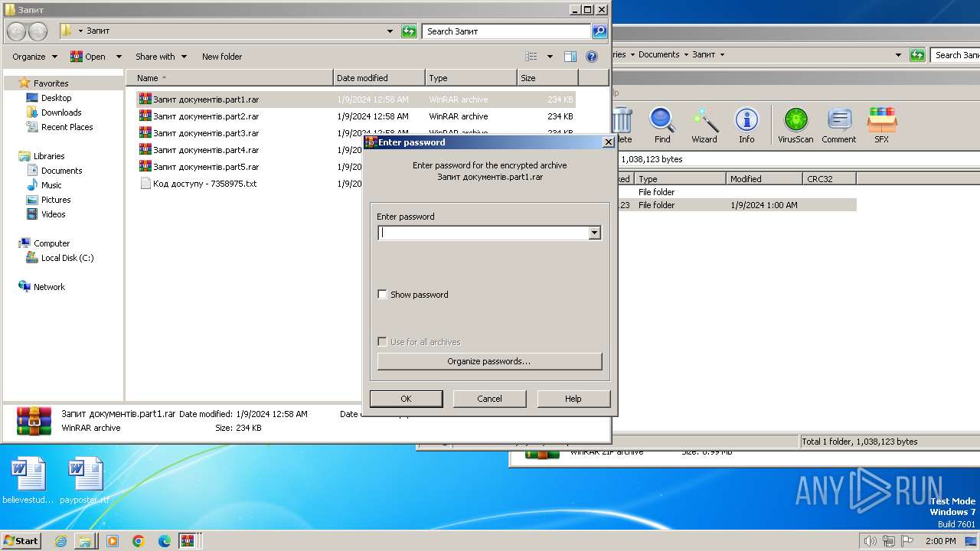Click Cancel in Enter password dialog
Screen dimensions: 980x551
(489, 399)
